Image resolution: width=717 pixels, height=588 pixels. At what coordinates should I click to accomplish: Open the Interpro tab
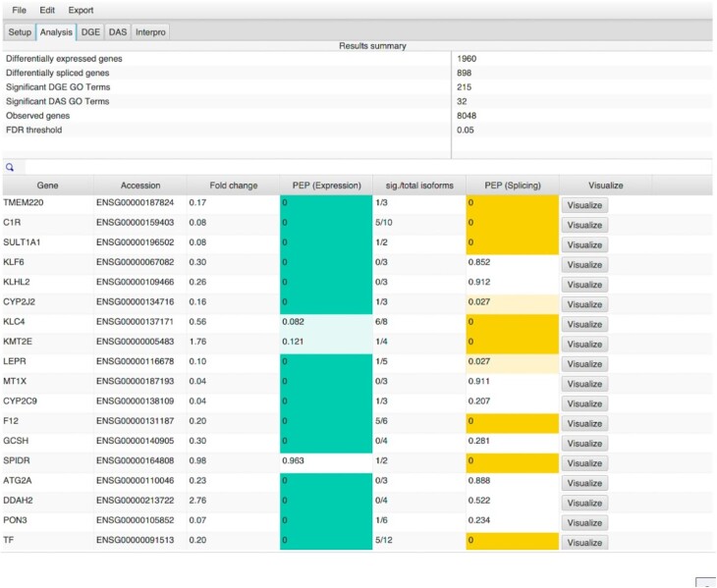click(x=151, y=32)
